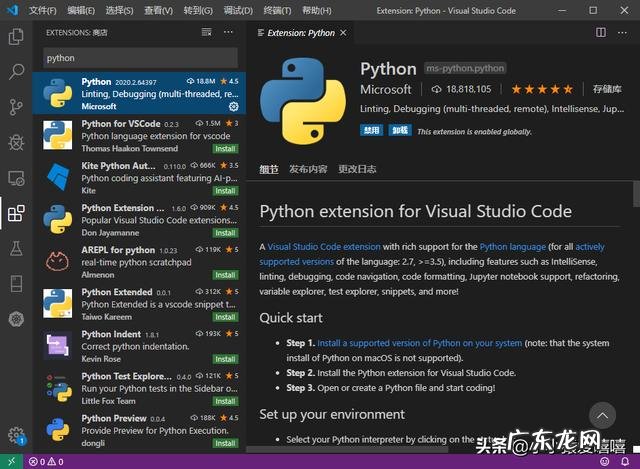Open the Search view in activity bar
This screenshot has height=469, width=640.
click(16, 71)
